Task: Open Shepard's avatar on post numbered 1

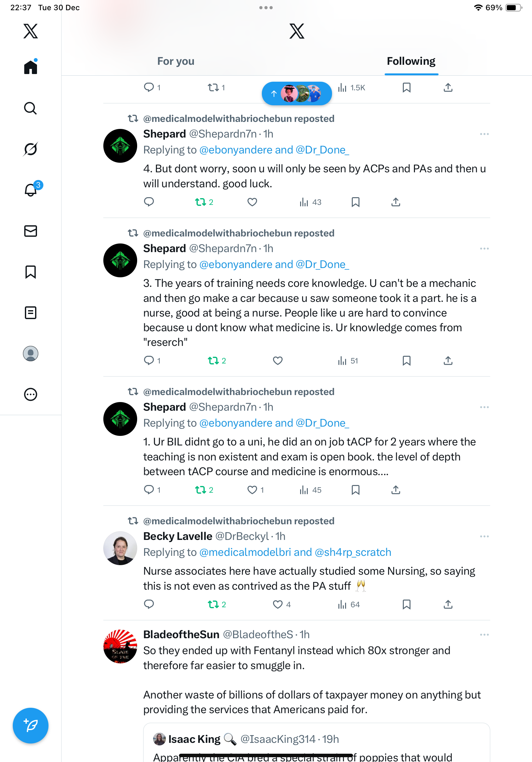Action: click(x=120, y=419)
